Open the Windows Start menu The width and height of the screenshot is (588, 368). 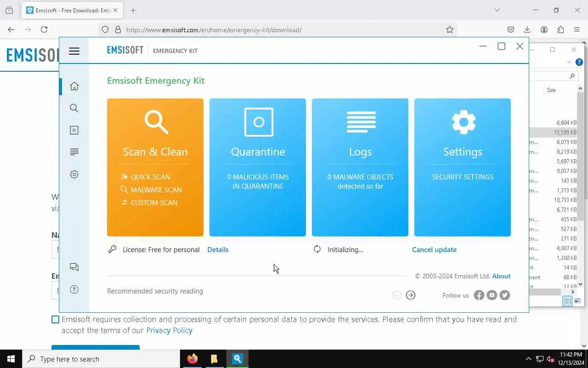pos(11,359)
